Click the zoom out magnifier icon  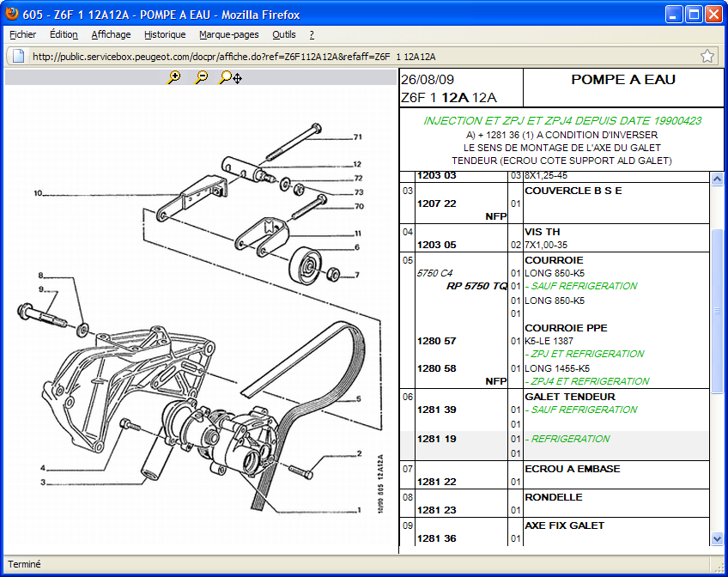[x=201, y=77]
